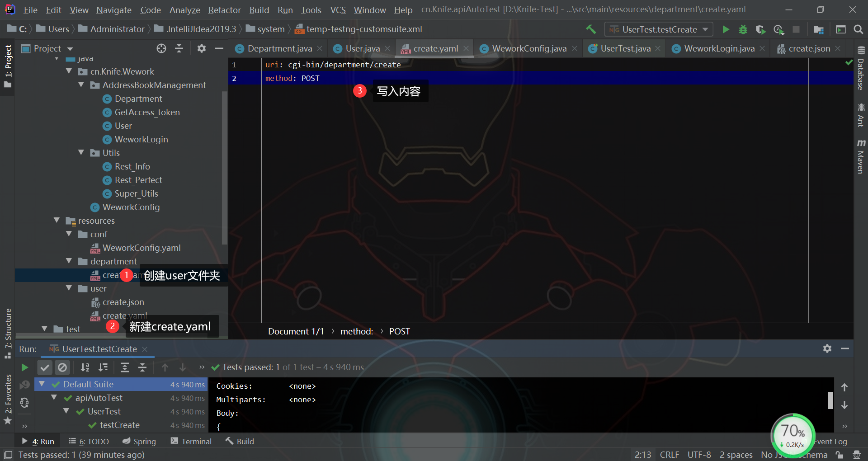The width and height of the screenshot is (868, 461).
Task: Run UserTest.testCreate with the green play icon
Action: [x=726, y=29]
